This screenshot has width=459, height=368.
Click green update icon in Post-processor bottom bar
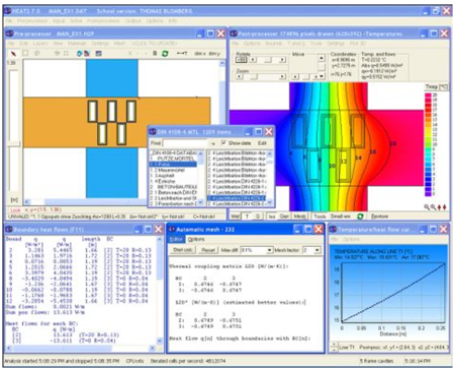[360, 216]
